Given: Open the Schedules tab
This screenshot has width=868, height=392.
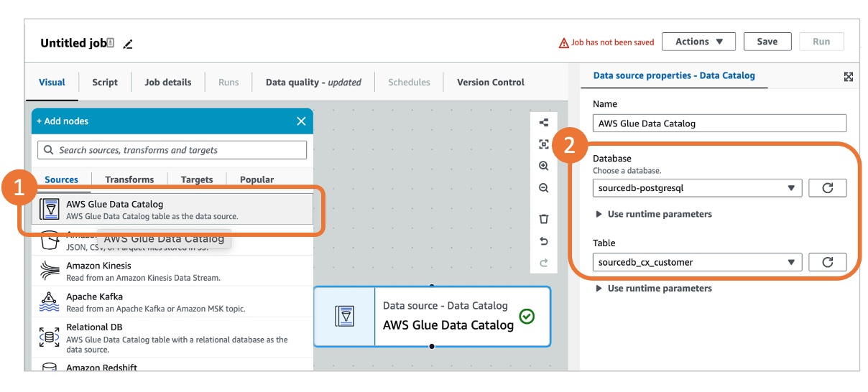Looking at the screenshot, I should (x=409, y=82).
